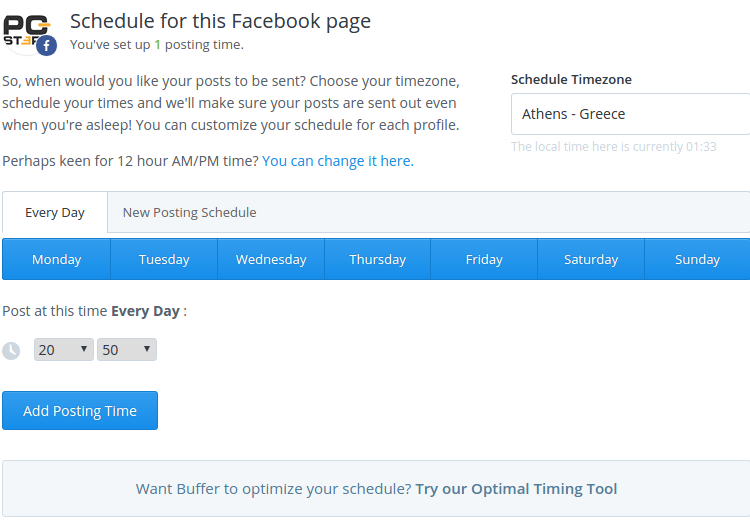Click the clock icon beside time selectors
The height and width of the screenshot is (522, 750).
point(11,350)
